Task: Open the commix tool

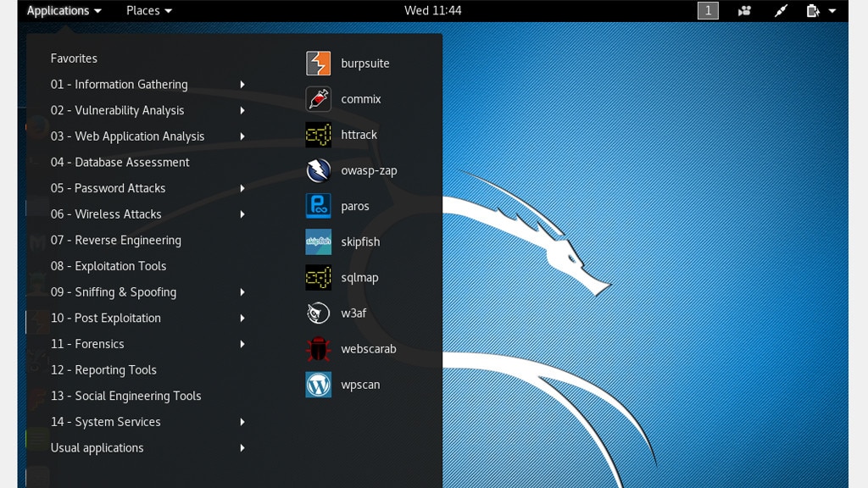Action: [360, 98]
